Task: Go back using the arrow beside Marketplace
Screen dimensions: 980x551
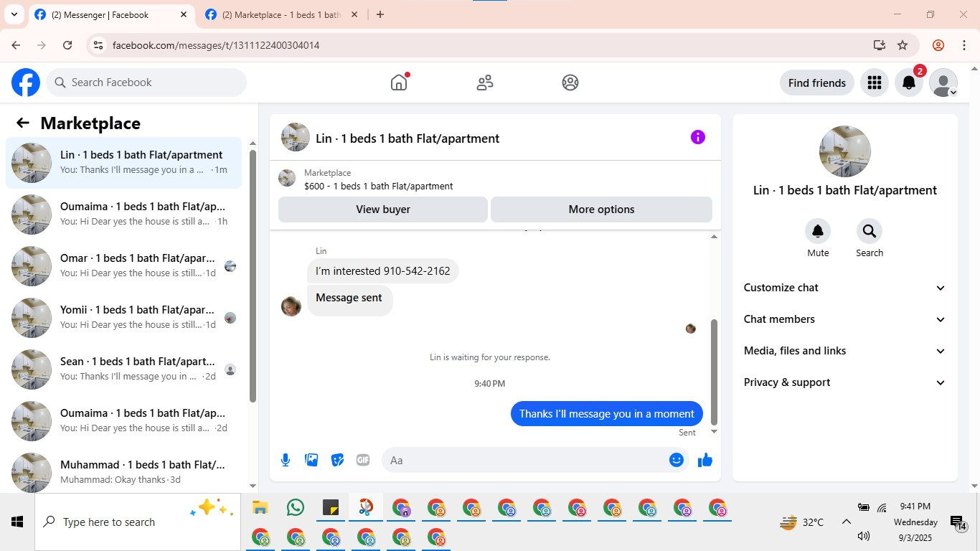Action: point(23,123)
